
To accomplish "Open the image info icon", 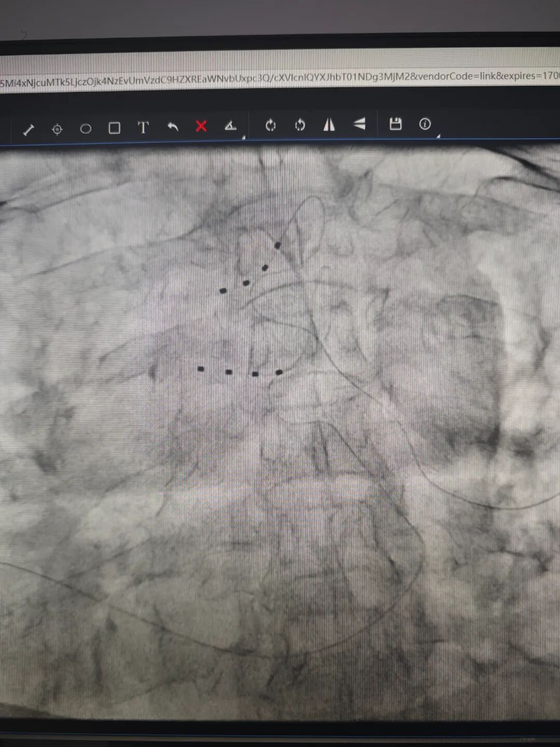I will tap(425, 123).
